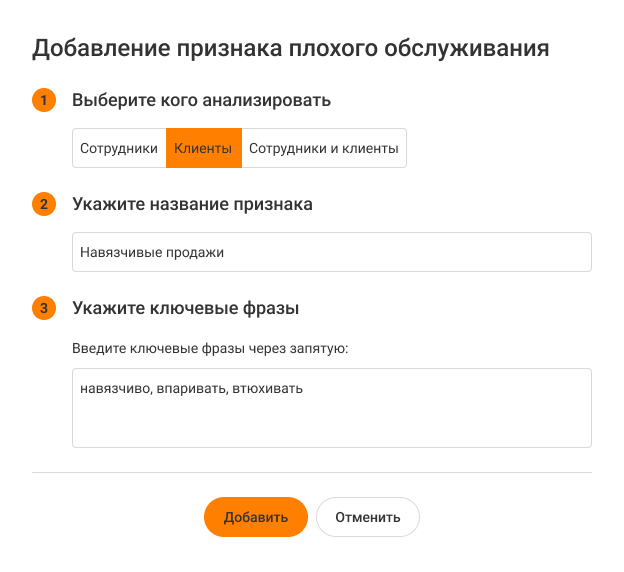Focus the feature name input field
Image resolution: width=624 pixels, height=572 pixels.
(x=400, y=252)
